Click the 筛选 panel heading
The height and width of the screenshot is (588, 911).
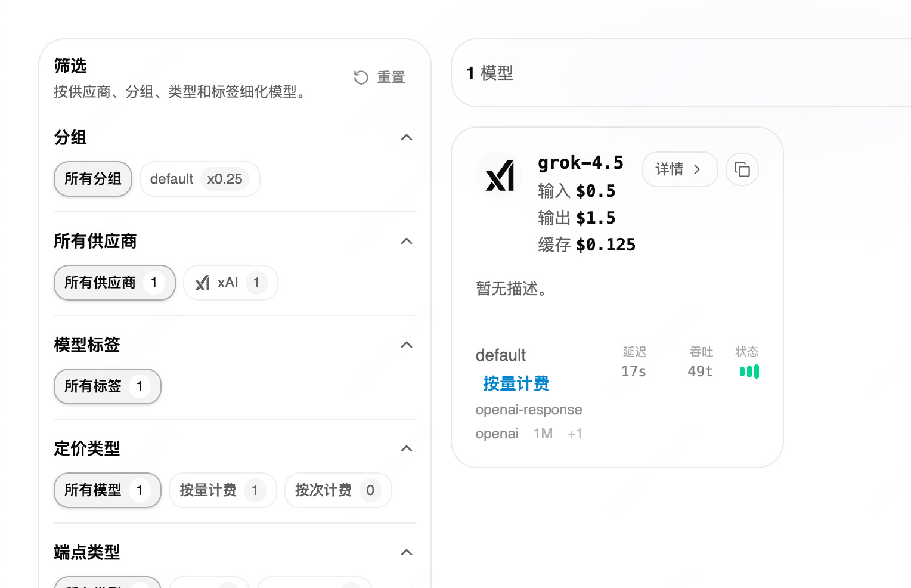tap(70, 66)
